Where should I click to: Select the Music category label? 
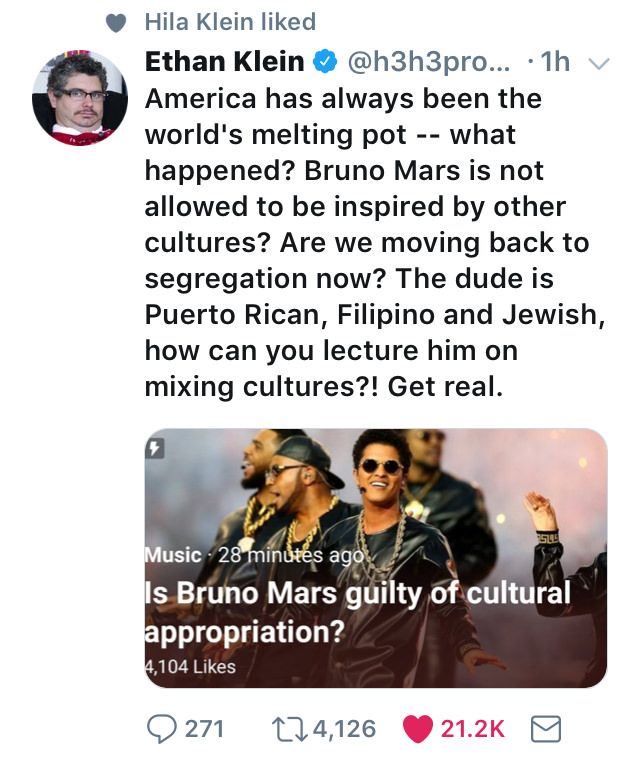point(172,554)
